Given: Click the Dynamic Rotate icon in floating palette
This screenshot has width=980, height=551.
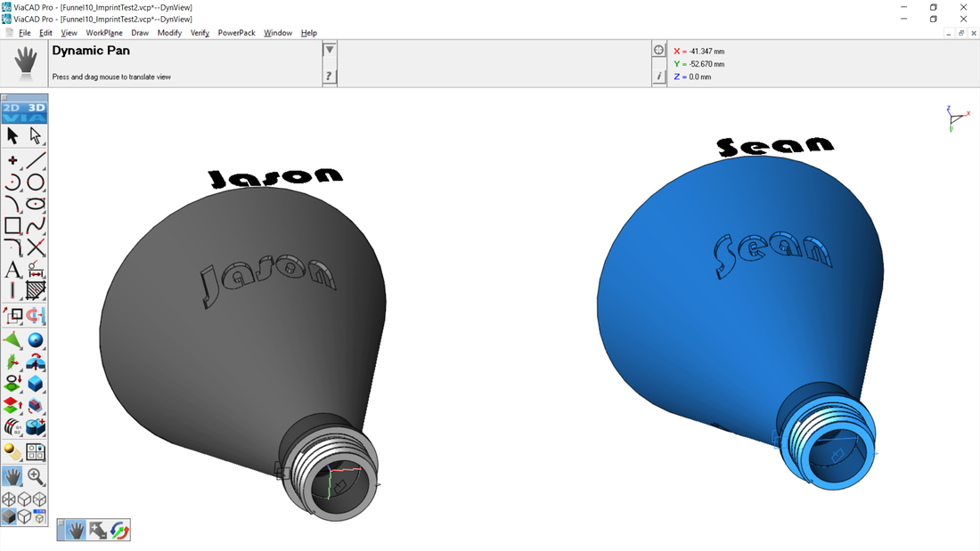Looking at the screenshot, I should pyautogui.click(x=120, y=531).
